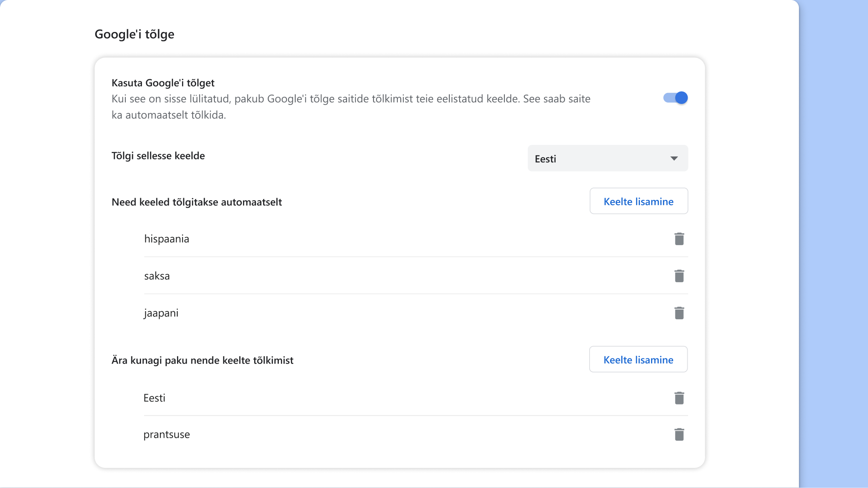Viewport: 868px width, 488px height.
Task: Click the "Google'i tõlge" page heading
Action: coord(134,34)
